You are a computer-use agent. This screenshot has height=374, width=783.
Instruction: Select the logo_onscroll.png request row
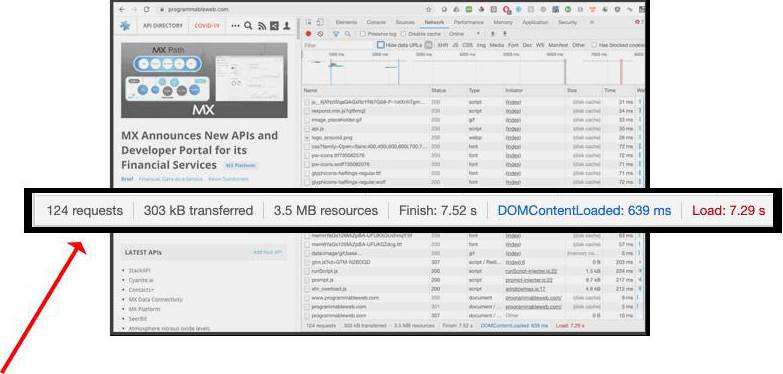(x=473, y=137)
